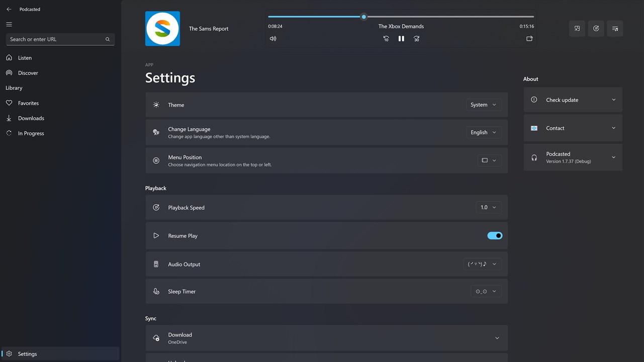Click the total duration 0:15:16
The width and height of the screenshot is (644, 362).
click(x=527, y=26)
